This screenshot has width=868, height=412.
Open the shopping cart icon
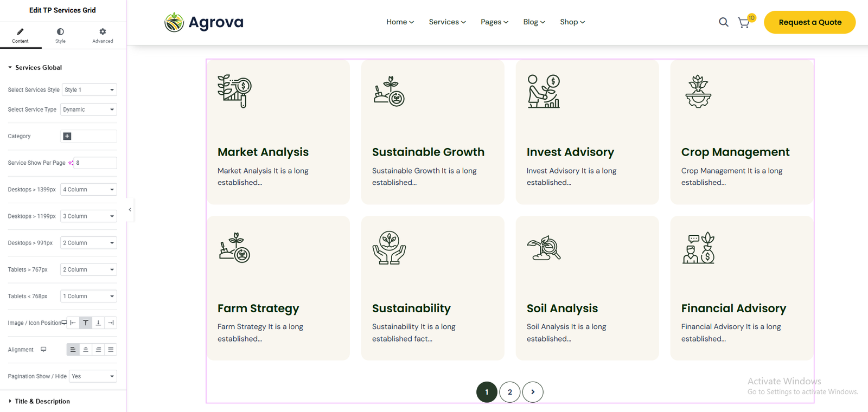(x=744, y=23)
